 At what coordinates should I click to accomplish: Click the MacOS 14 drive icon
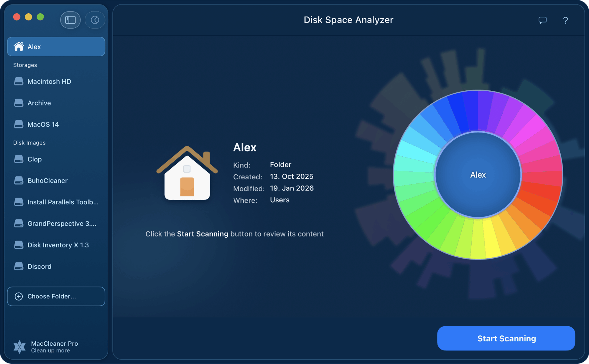[x=19, y=125]
